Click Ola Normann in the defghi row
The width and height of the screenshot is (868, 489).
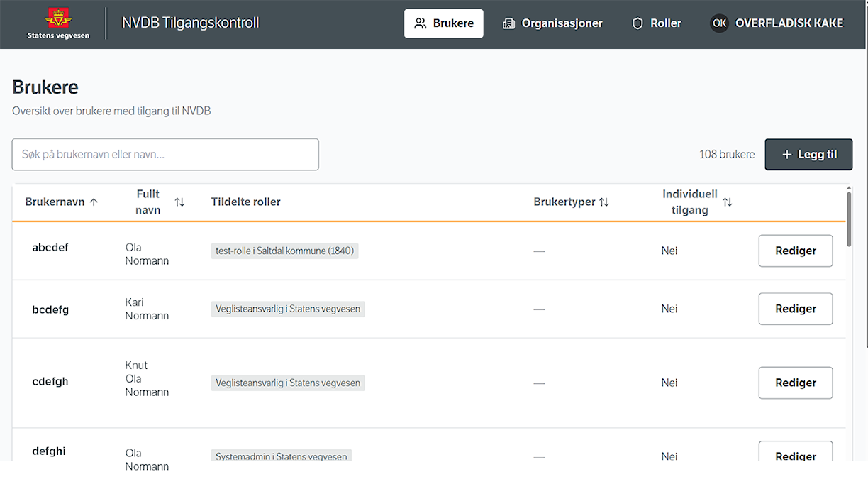(147, 459)
